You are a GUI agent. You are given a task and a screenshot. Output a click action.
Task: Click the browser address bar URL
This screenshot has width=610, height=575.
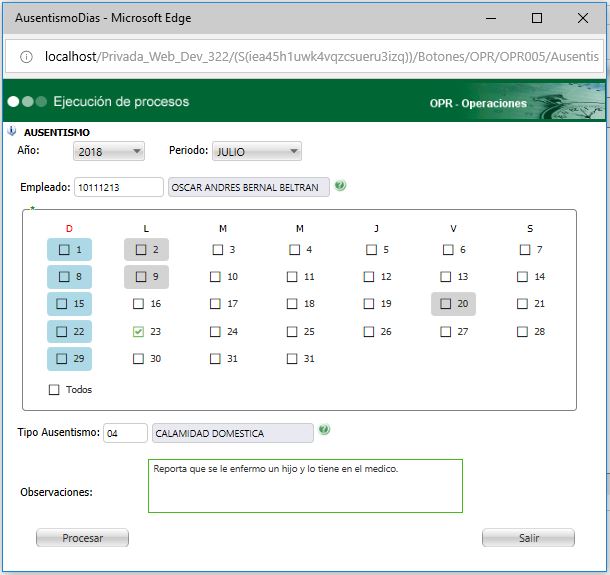pos(321,57)
